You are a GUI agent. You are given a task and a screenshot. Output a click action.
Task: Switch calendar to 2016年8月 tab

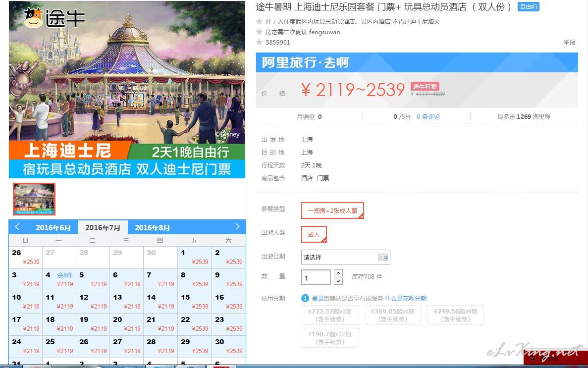point(152,228)
